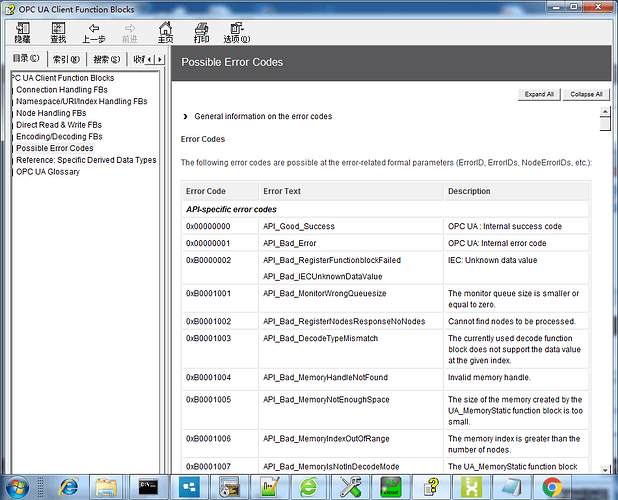Click API_Bad_MonitorWrongQueuesize text
This screenshot has width=618, height=500.
pyautogui.click(x=324, y=293)
